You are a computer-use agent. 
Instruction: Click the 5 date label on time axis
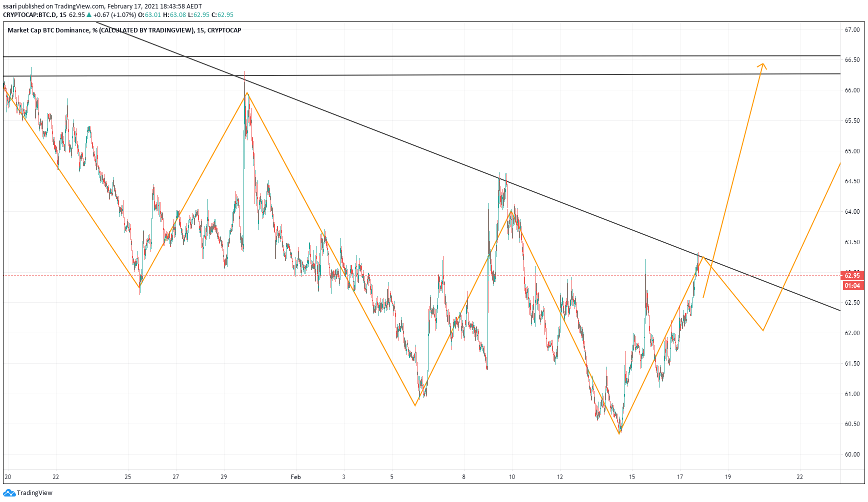[x=392, y=477]
